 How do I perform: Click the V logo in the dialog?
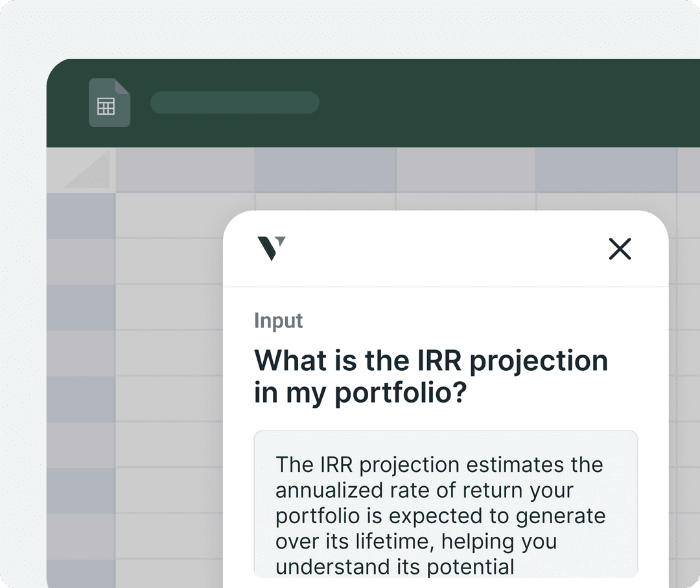point(271,248)
